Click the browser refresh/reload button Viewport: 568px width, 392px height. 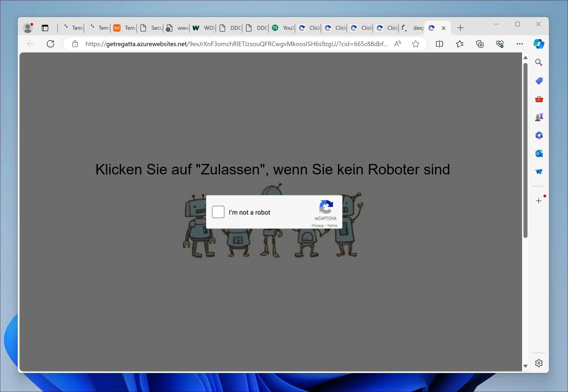50,44
